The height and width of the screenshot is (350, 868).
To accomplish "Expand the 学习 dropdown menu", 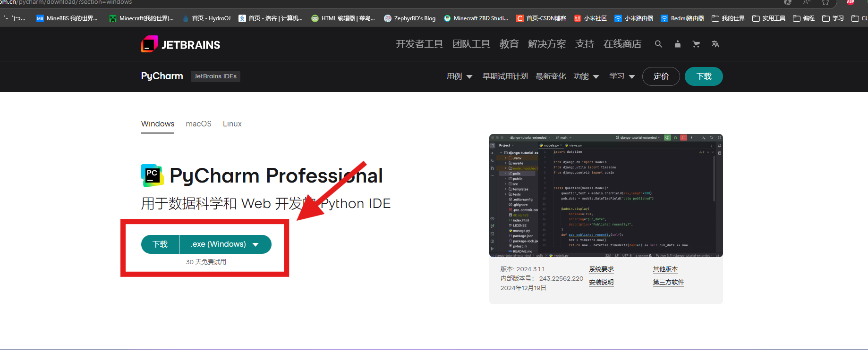I will pyautogui.click(x=622, y=76).
